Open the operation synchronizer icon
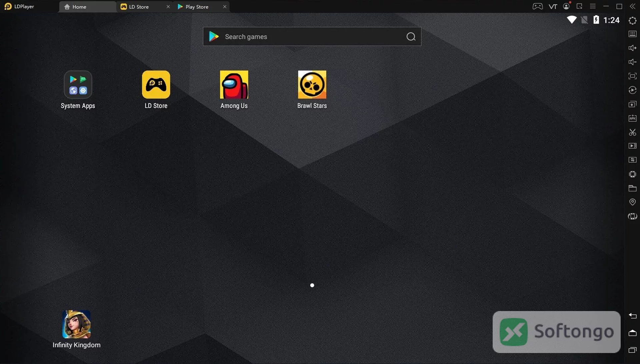The width and height of the screenshot is (640, 364). (632, 90)
